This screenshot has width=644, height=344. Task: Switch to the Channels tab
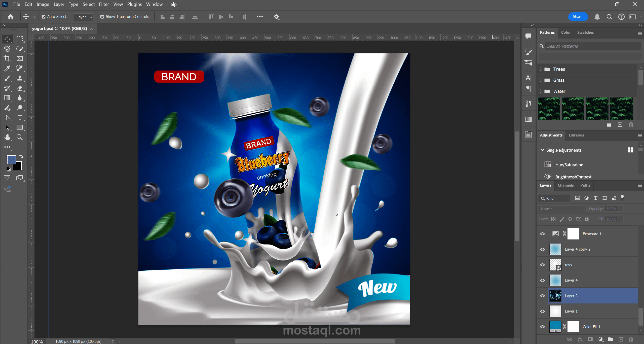565,185
